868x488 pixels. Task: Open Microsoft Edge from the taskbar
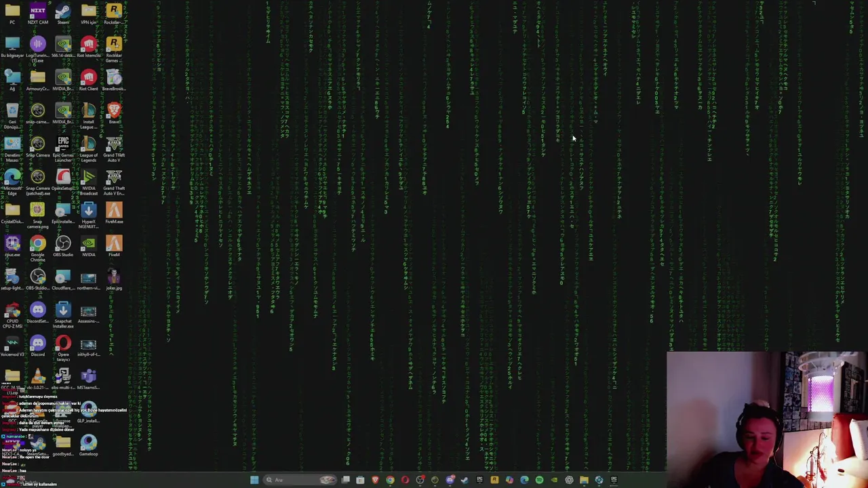524,480
